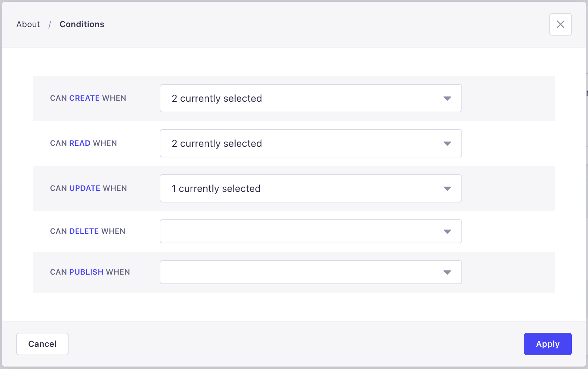Apply the permission condition changes
The image size is (588, 369).
[x=547, y=344]
